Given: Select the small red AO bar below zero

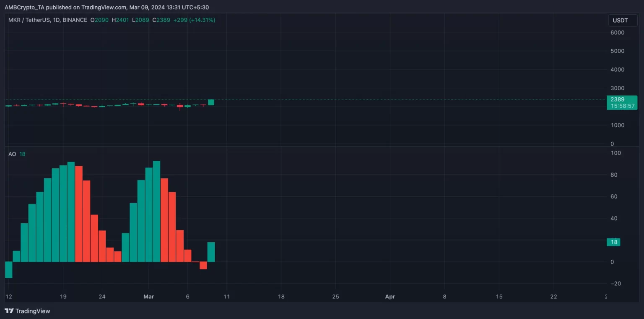Looking at the screenshot, I should pyautogui.click(x=203, y=265).
